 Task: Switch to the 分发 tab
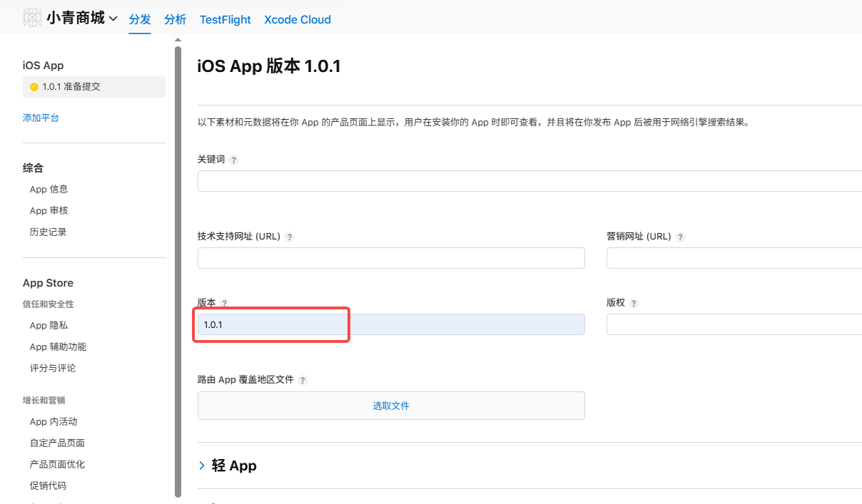pos(140,19)
